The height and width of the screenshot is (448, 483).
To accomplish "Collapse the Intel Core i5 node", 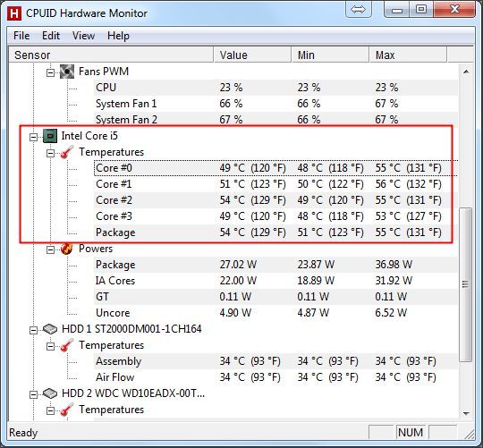I will point(33,138).
